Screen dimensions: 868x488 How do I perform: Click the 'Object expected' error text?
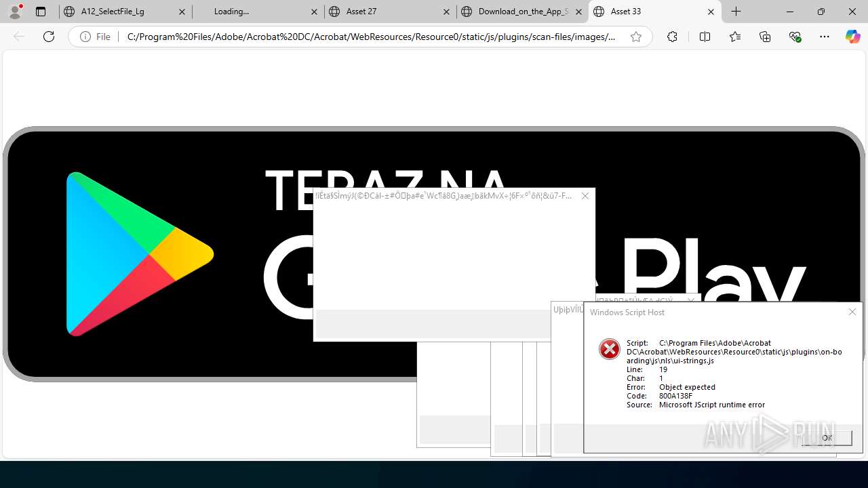tap(687, 387)
